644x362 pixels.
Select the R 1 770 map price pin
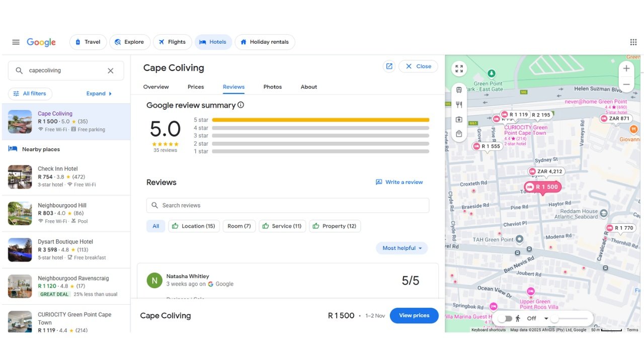tap(620, 228)
